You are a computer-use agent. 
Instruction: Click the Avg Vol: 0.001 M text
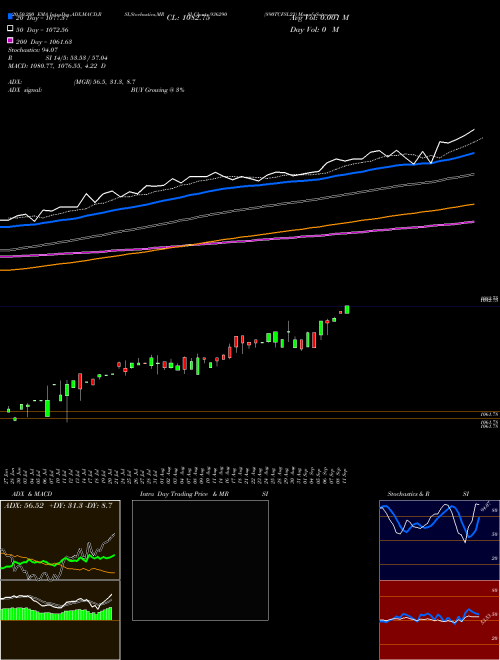319,18
